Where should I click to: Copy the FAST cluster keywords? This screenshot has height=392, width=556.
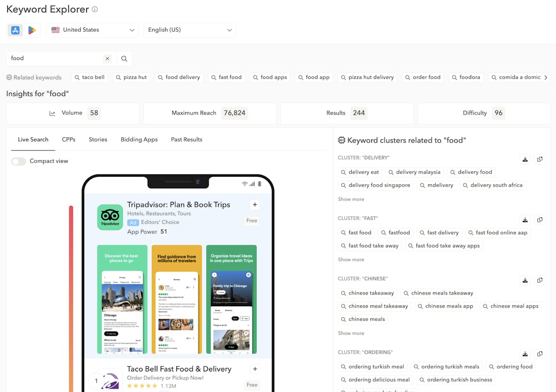[540, 220]
